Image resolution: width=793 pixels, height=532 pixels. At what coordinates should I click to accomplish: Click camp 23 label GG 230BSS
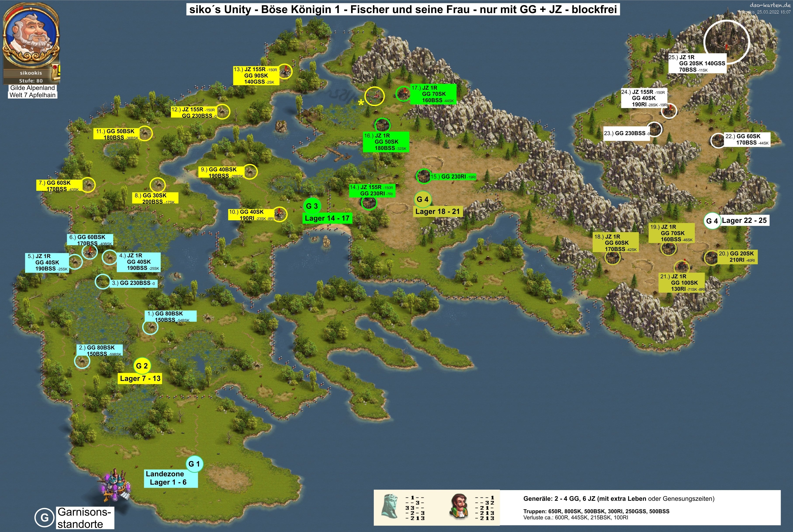tap(627, 133)
